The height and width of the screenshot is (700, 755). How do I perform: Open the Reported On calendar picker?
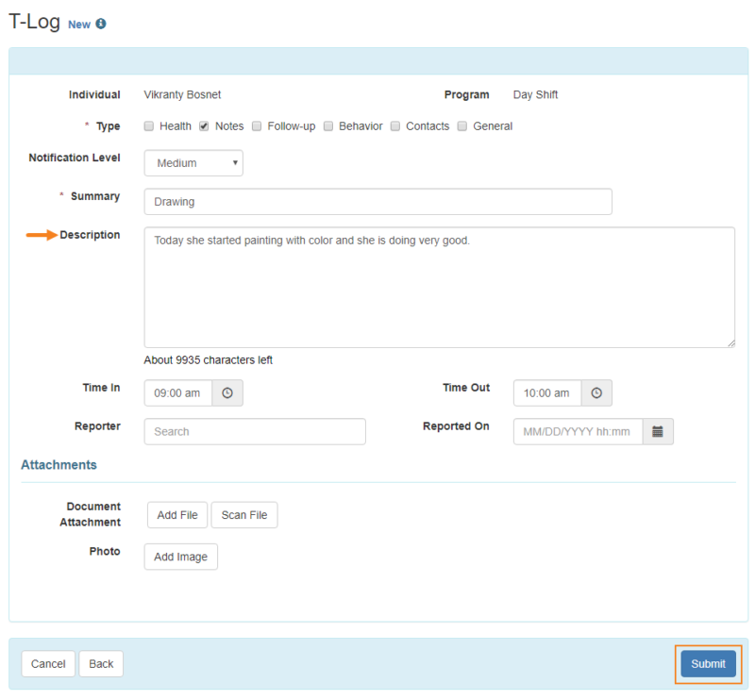click(658, 431)
